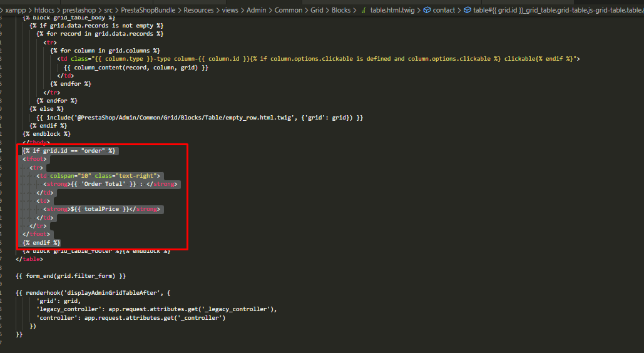The height and width of the screenshot is (353, 644).
Task: Open the Resources breadcrumb folder
Action: pos(199,10)
